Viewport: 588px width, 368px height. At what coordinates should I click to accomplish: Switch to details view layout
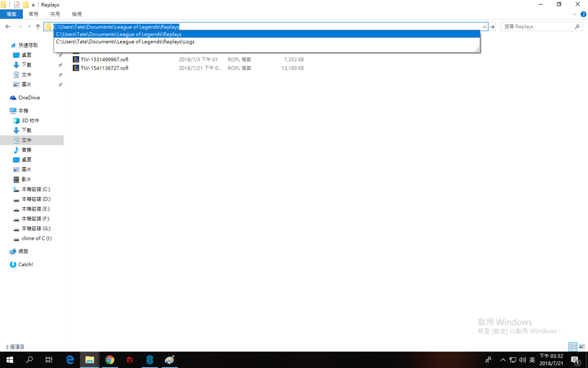click(572, 347)
